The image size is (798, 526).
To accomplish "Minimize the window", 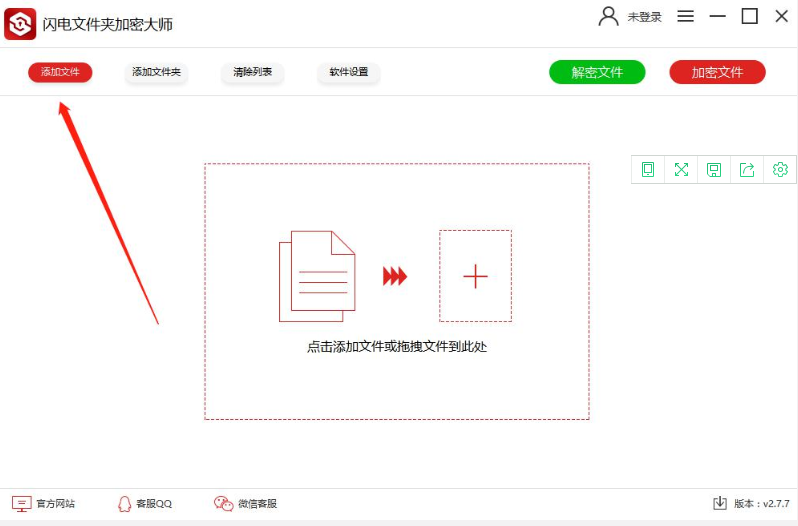I will 718,16.
